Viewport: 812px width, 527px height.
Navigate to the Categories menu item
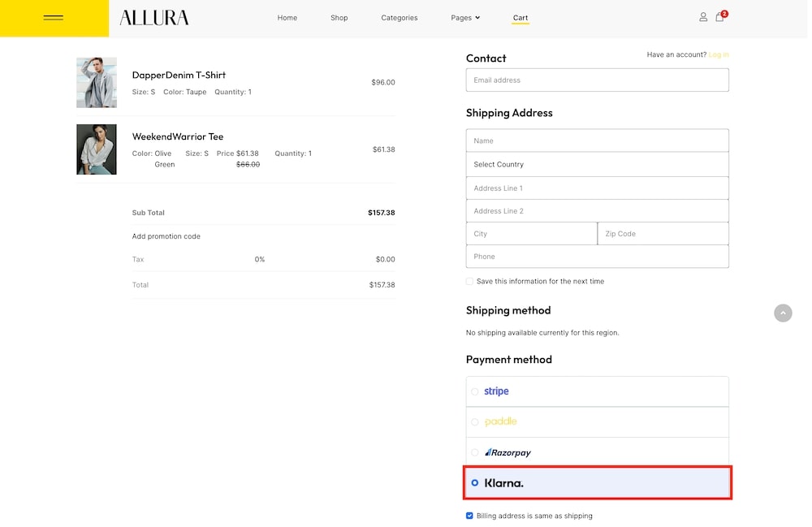400,18
